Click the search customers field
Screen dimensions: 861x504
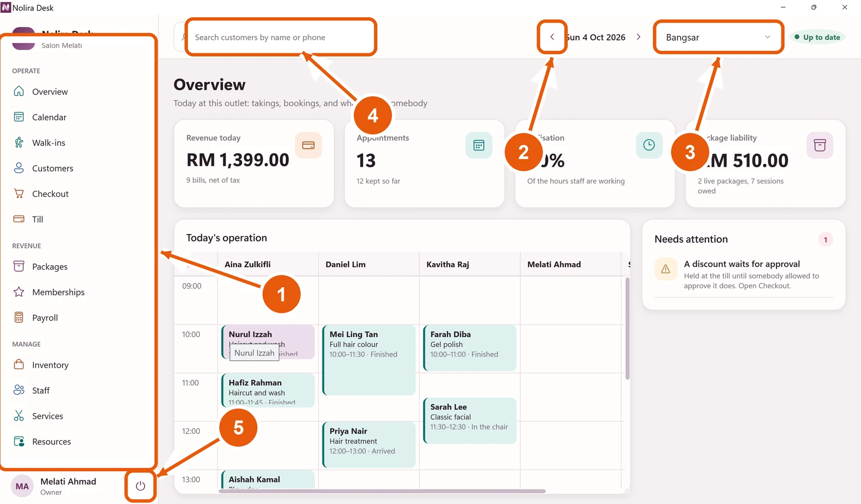click(280, 37)
